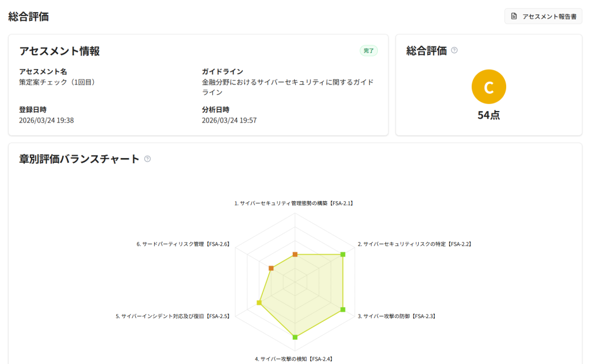Click yellow data point for FSA-2.5 axis
Screen dimensions: 589x364
pyautogui.click(x=259, y=302)
